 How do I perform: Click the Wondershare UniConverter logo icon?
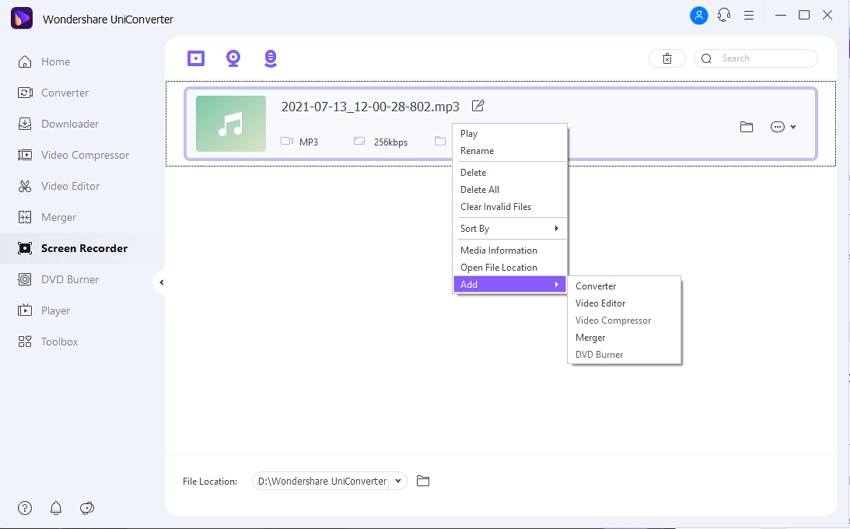pyautogui.click(x=22, y=18)
